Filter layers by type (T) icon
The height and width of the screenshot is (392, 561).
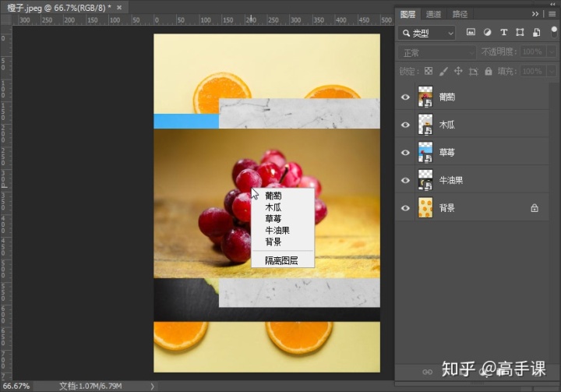(504, 32)
